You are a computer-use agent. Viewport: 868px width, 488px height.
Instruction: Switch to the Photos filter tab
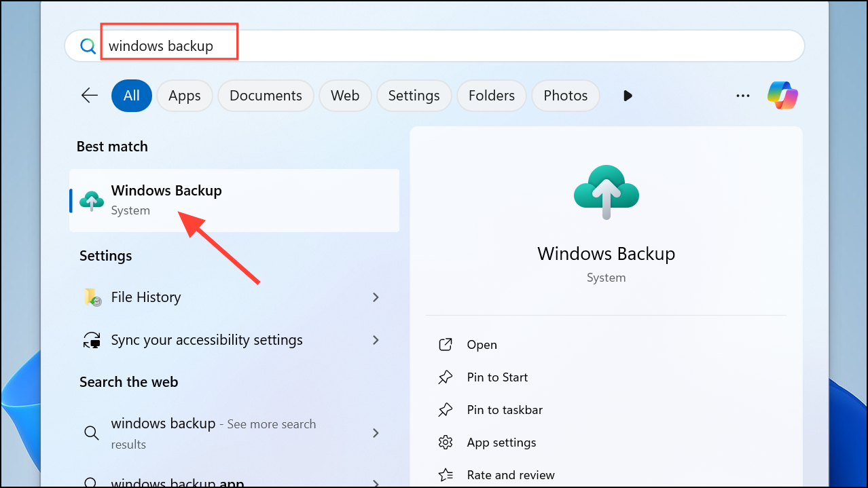(x=565, y=95)
